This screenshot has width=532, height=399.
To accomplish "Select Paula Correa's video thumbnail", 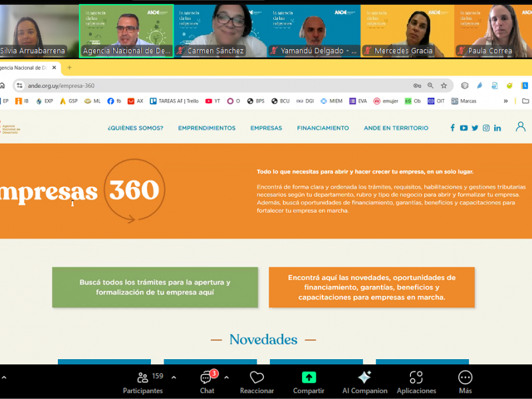I will [x=493, y=31].
